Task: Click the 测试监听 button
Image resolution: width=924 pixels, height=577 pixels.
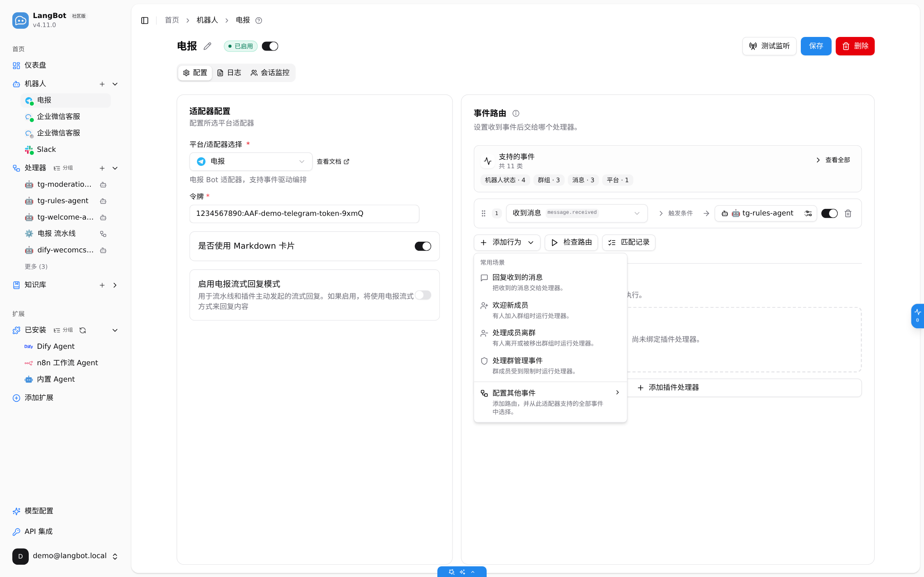Action: [769, 46]
